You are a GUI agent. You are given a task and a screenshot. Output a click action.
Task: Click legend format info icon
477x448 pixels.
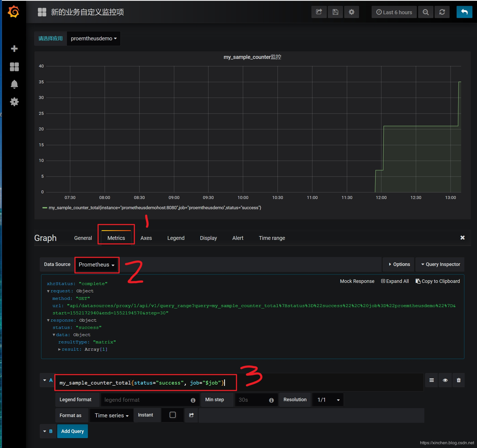tap(193, 400)
